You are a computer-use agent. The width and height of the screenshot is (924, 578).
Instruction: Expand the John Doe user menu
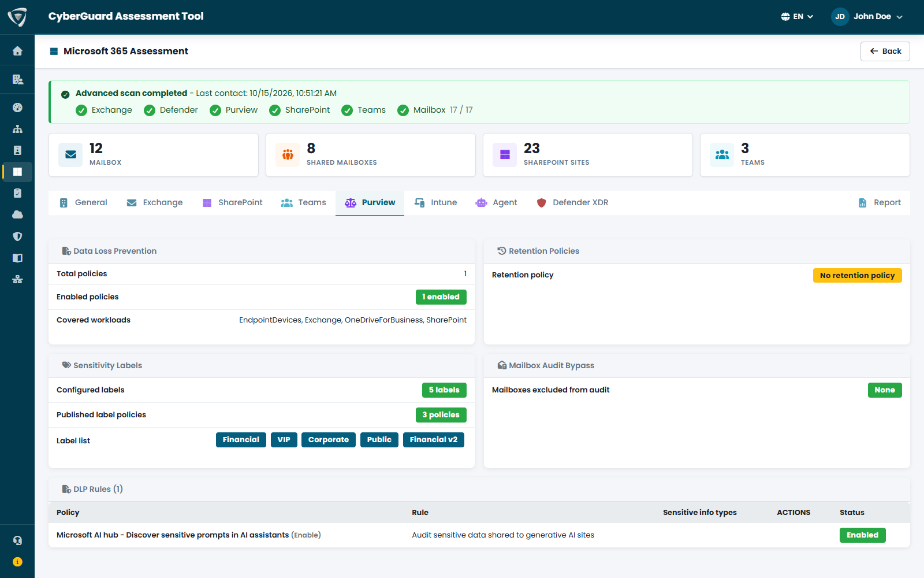pos(867,17)
